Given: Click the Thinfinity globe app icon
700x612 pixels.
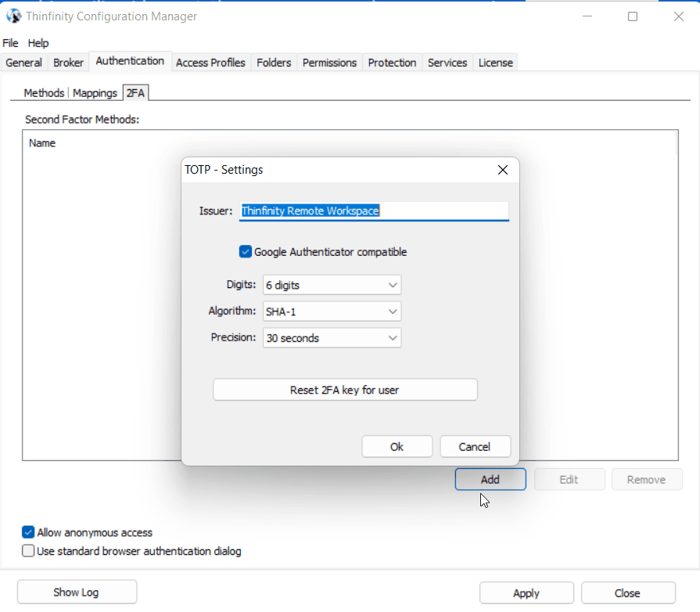Looking at the screenshot, I should pos(13,16).
